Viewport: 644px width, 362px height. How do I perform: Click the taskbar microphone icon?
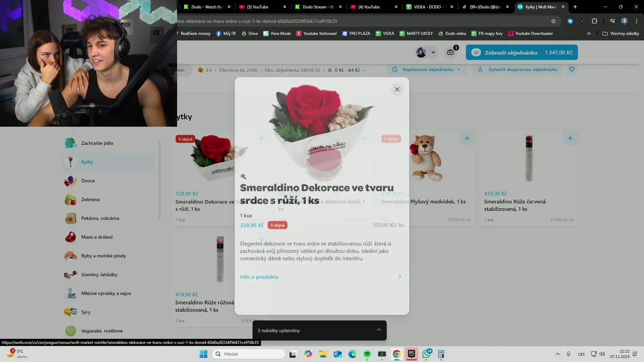tap(569, 354)
